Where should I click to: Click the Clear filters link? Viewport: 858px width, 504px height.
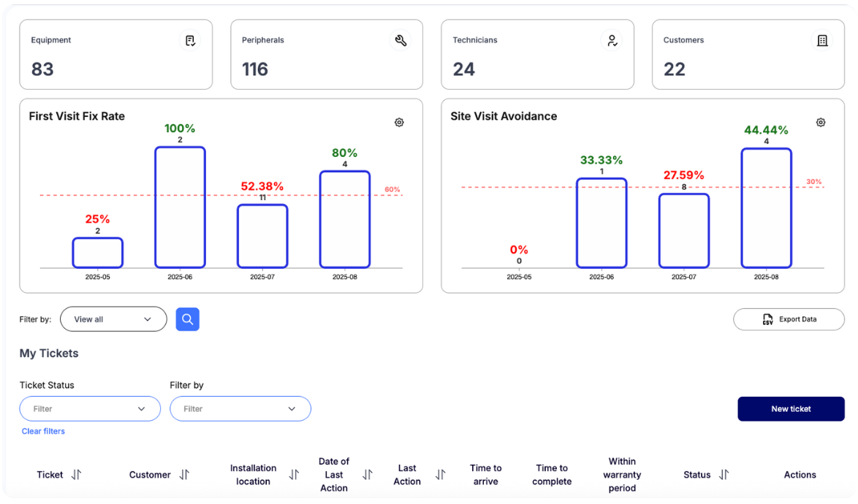tap(43, 432)
